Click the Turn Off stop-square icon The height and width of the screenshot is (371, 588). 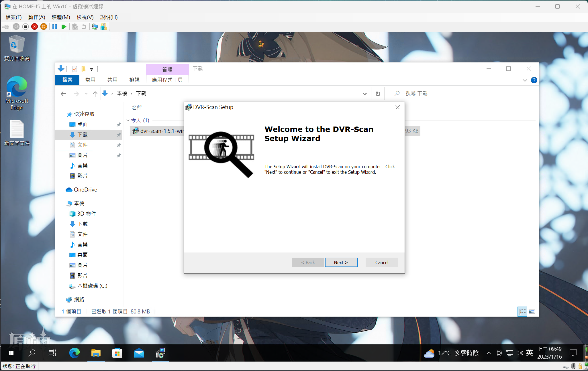[x=25, y=27]
